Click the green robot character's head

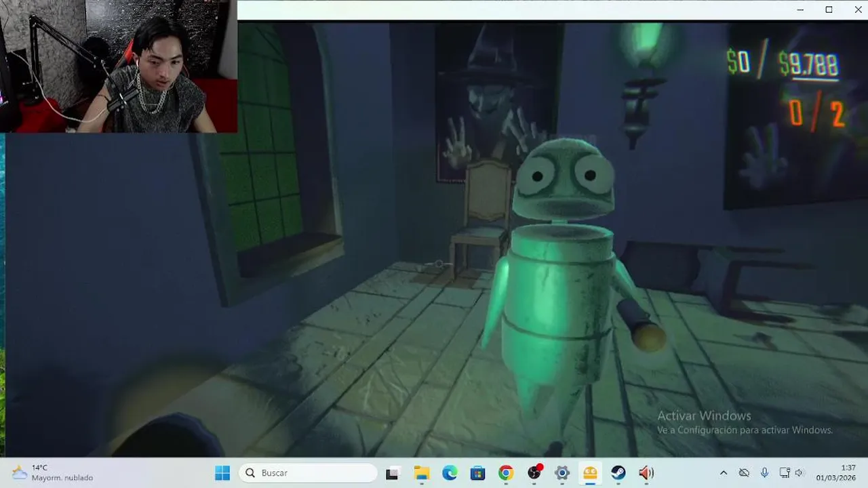pos(563,179)
